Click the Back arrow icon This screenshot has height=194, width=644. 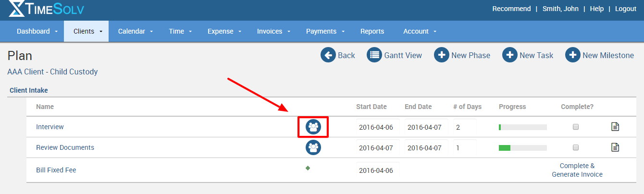pos(328,55)
